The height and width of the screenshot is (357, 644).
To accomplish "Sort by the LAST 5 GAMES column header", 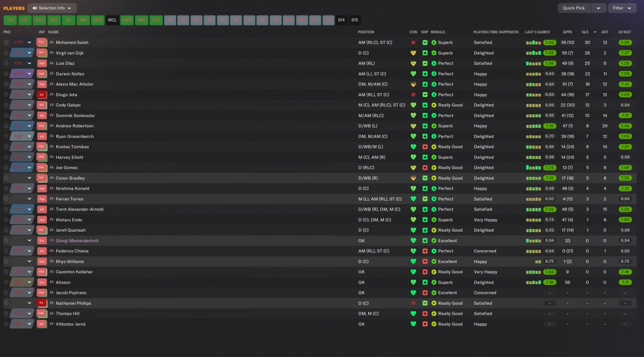I will coord(537,32).
